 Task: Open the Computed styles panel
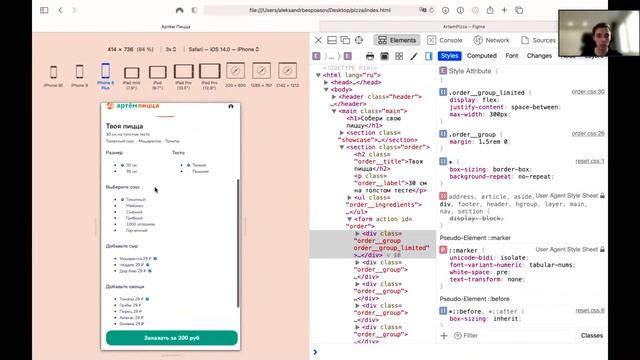coord(482,56)
